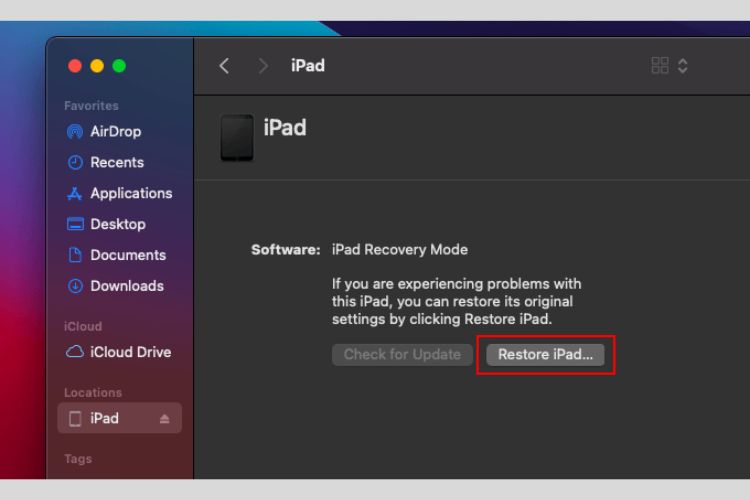Click the iCloud Drive cloud icon
This screenshot has height=500, width=750.
click(x=75, y=352)
